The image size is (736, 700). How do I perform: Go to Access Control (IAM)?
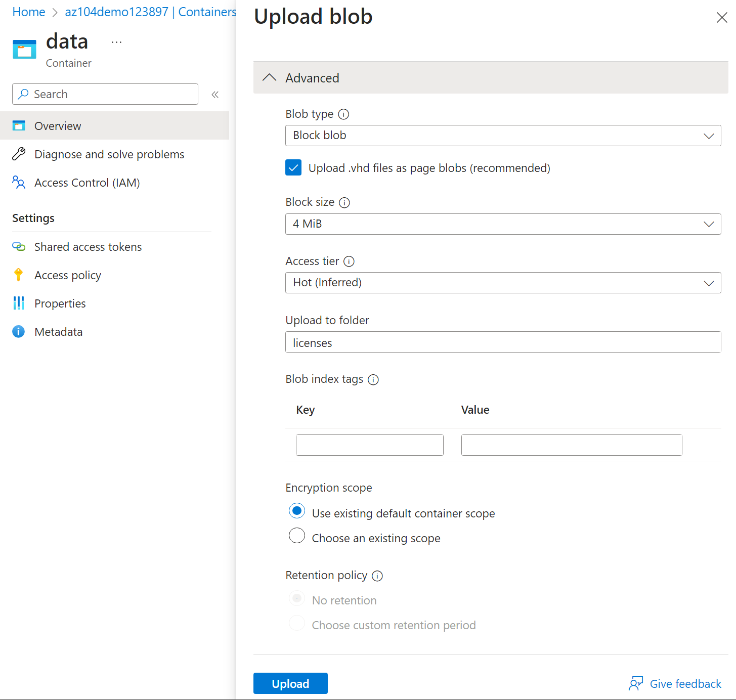[x=87, y=183]
